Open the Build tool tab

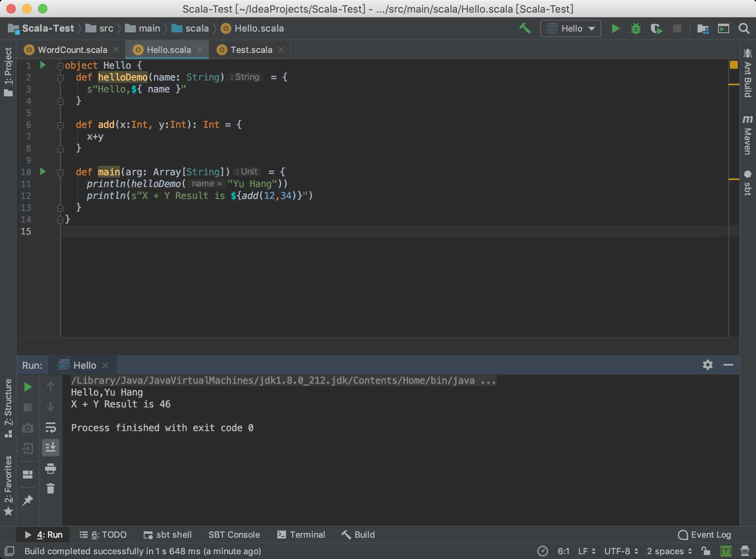(358, 535)
